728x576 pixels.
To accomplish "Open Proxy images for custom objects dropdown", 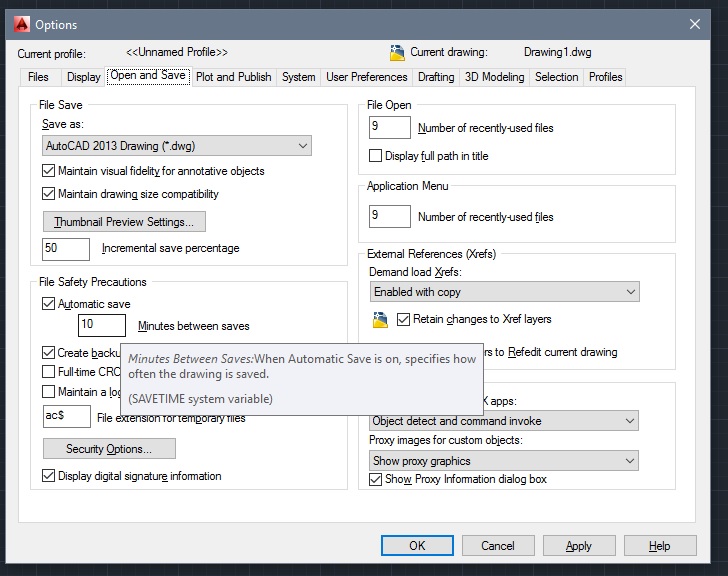I will click(504, 461).
